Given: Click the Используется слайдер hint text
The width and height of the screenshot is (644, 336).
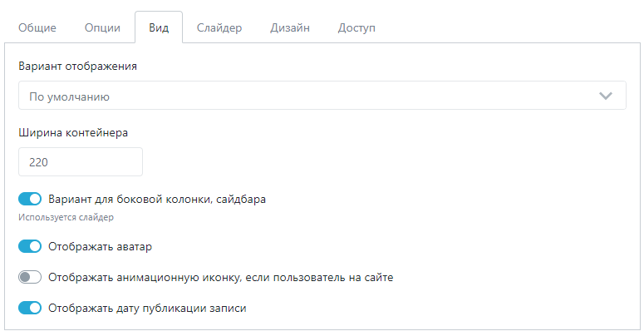Looking at the screenshot, I should click(x=66, y=217).
